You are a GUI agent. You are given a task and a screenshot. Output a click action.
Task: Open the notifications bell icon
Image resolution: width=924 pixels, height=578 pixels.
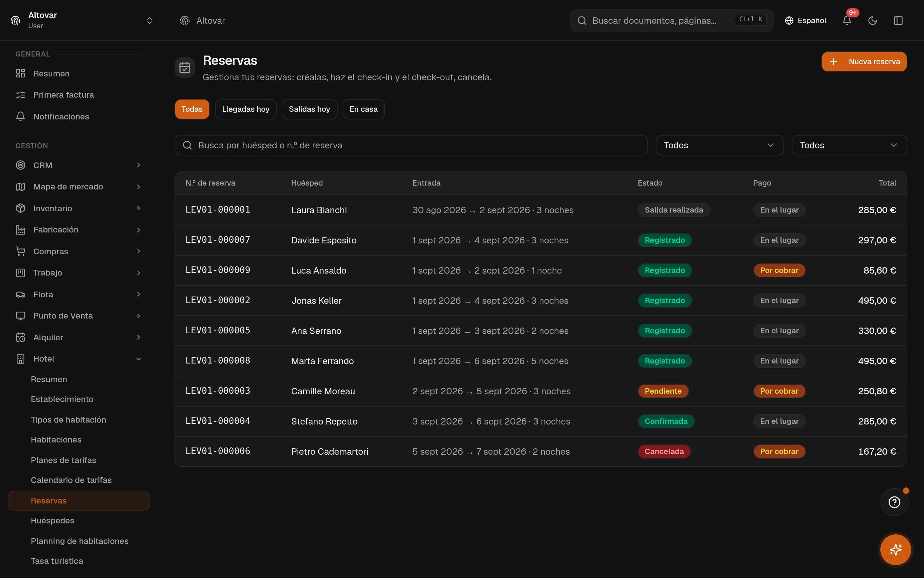[x=847, y=21]
